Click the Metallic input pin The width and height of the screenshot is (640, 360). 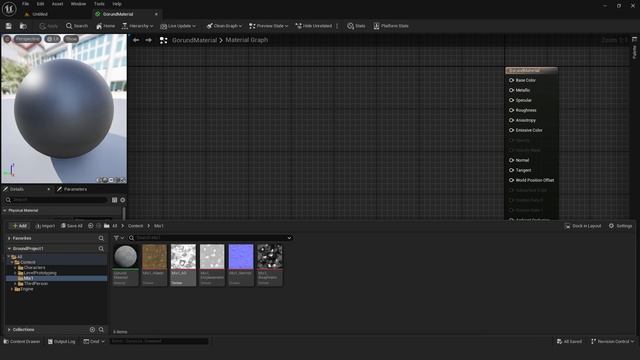[x=511, y=90]
